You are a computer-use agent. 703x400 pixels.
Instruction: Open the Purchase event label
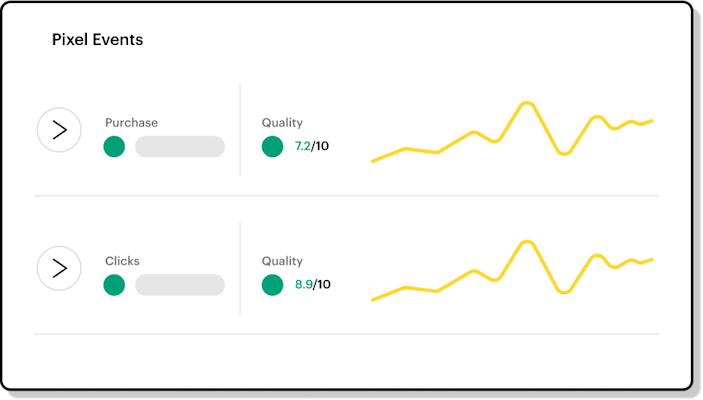[131, 123]
